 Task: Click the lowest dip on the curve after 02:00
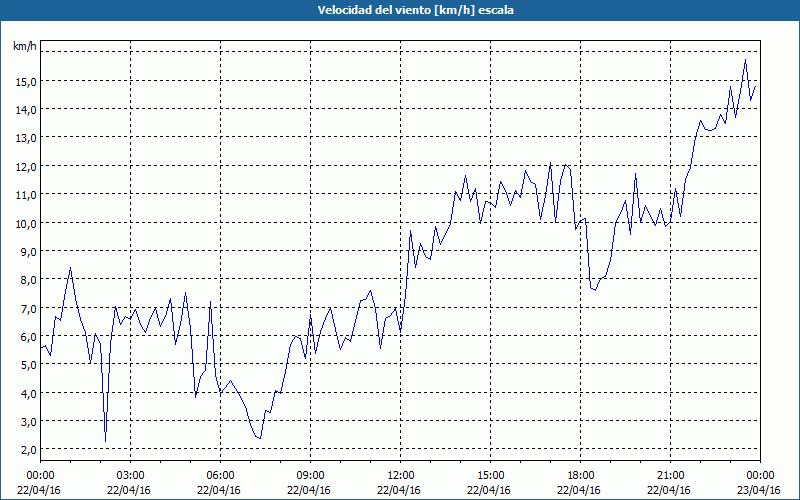tap(106, 441)
